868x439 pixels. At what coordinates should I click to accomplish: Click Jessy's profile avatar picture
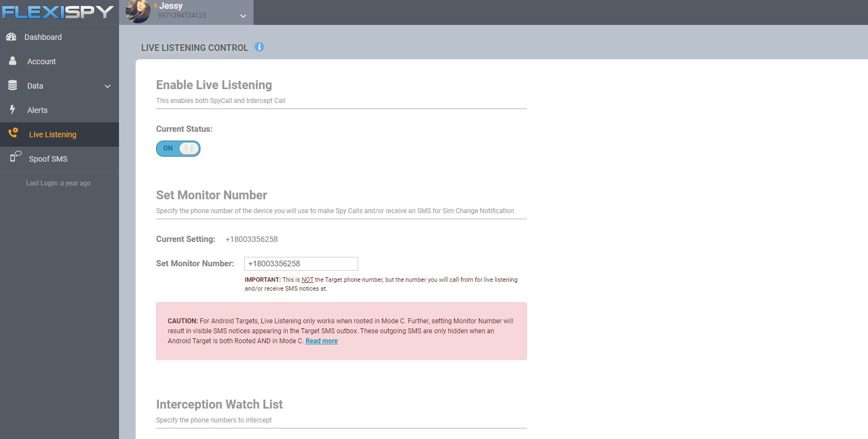(x=138, y=12)
